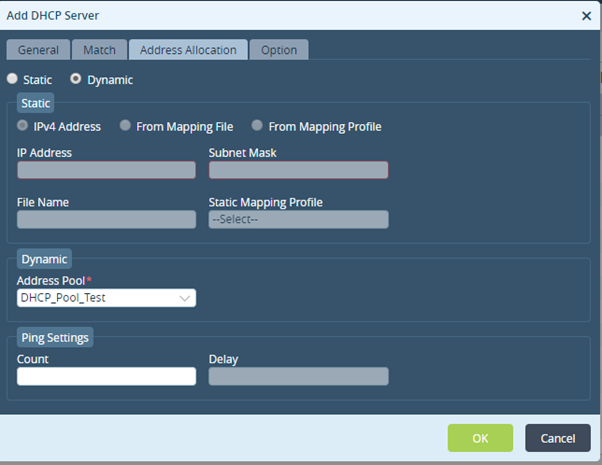Confirm with the green OK button
The height and width of the screenshot is (465, 602).
point(480,438)
